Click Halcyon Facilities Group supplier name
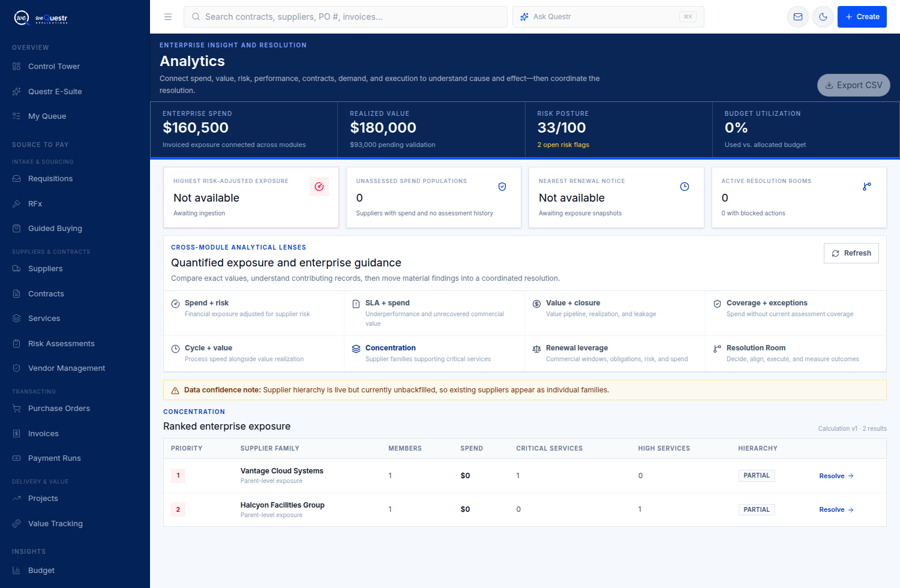This screenshot has height=588, width=900. tap(283, 505)
